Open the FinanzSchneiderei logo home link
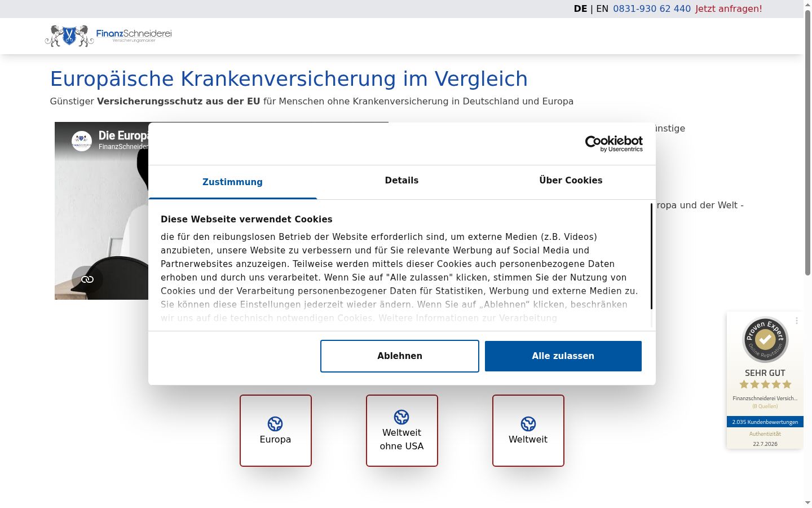Image resolution: width=812 pixels, height=508 pixels. pos(108,36)
